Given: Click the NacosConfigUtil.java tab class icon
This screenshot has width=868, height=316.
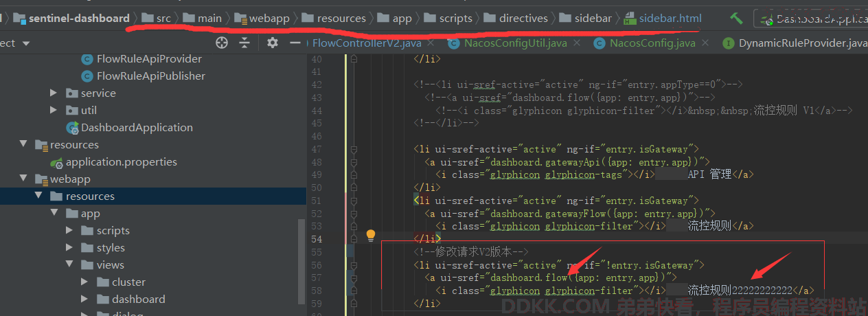Looking at the screenshot, I should [453, 44].
